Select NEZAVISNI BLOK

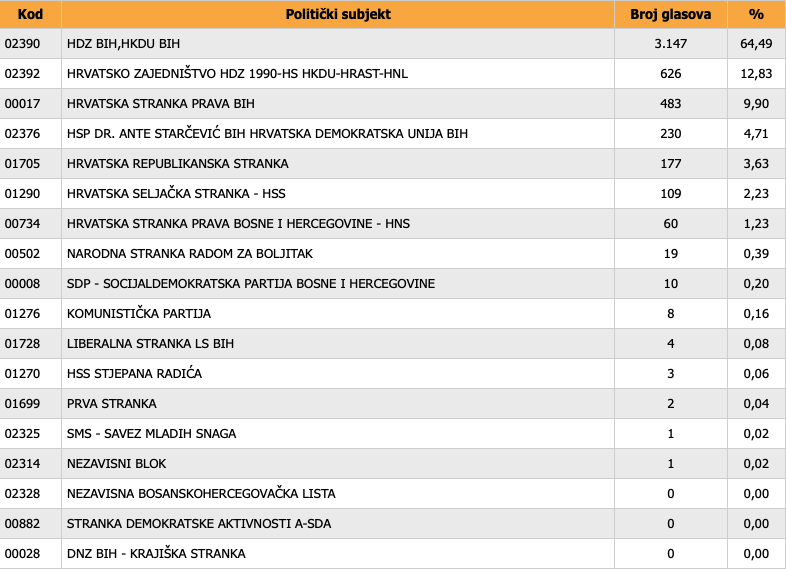click(116, 464)
